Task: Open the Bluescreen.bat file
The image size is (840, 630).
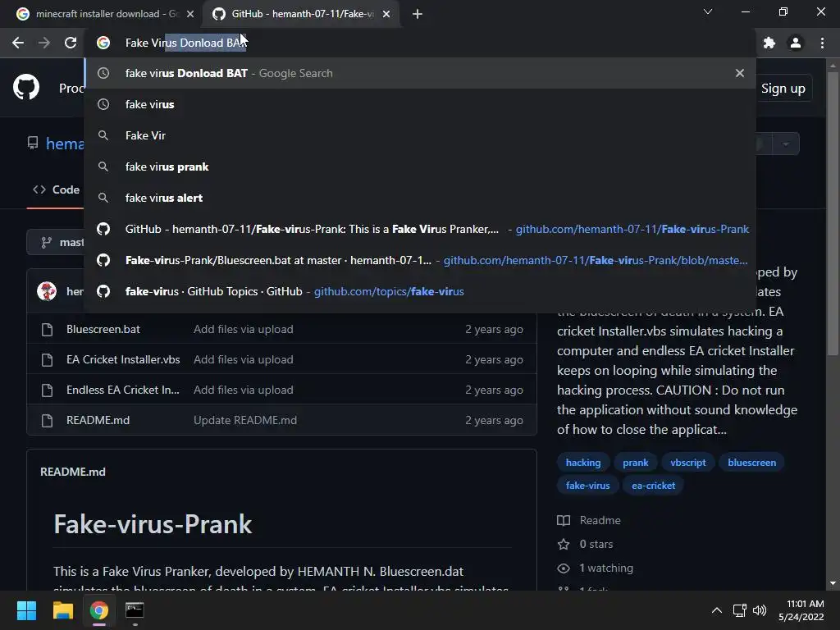Action: pos(103,329)
